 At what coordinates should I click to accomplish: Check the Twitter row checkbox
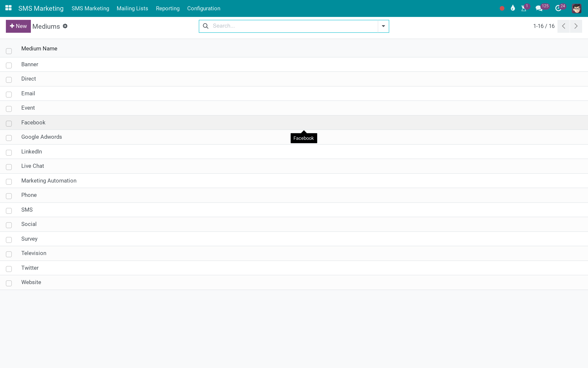point(9,269)
